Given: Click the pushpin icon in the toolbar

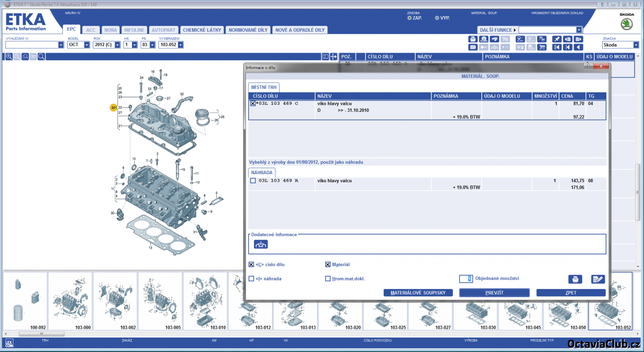Looking at the screenshot, I should point(557,39).
